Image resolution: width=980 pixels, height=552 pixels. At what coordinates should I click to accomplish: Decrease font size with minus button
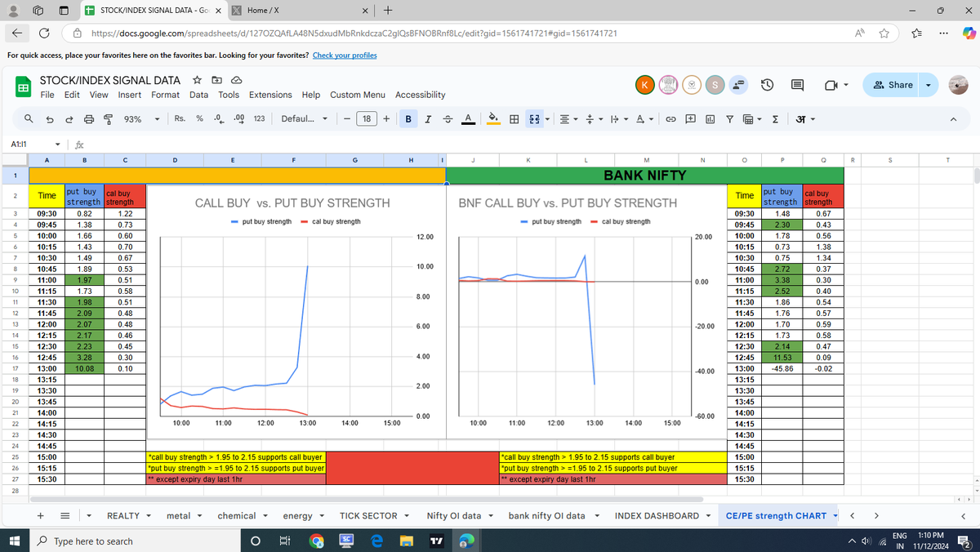point(347,119)
